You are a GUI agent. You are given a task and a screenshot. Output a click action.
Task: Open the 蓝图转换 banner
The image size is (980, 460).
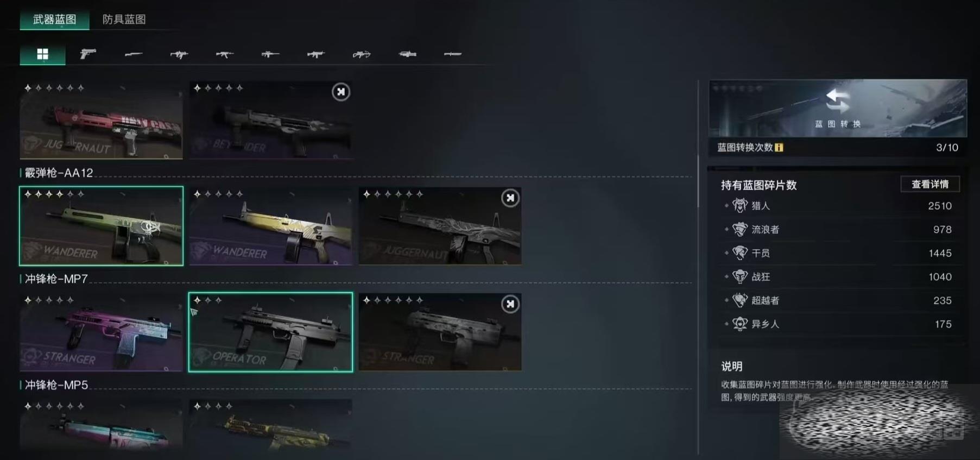838,109
